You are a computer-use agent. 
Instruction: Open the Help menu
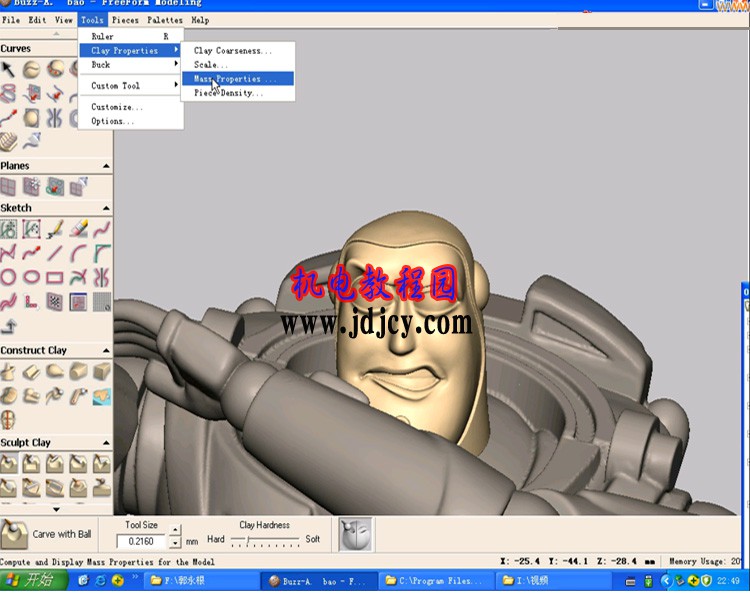200,20
